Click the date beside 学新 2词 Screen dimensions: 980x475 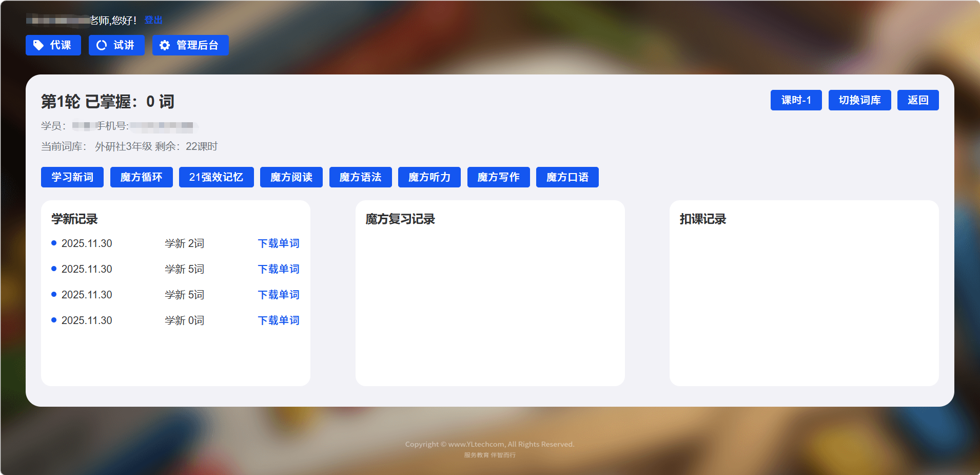pos(87,243)
